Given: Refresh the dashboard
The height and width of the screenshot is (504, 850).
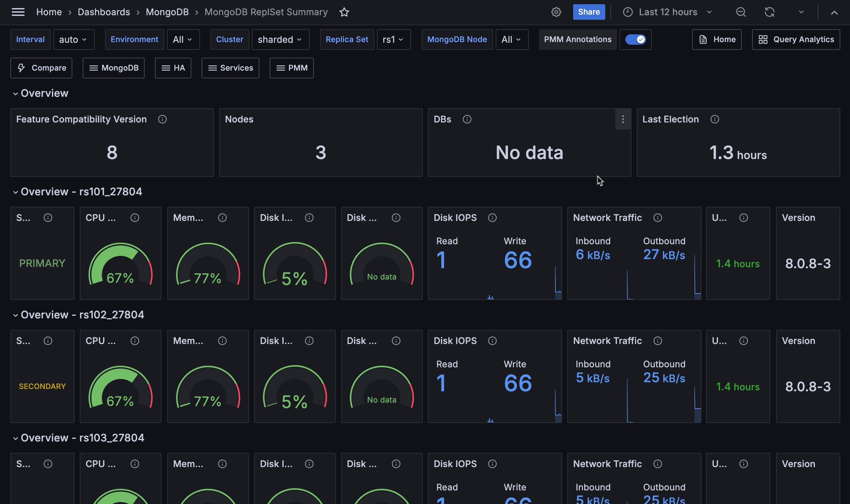Looking at the screenshot, I should [770, 12].
